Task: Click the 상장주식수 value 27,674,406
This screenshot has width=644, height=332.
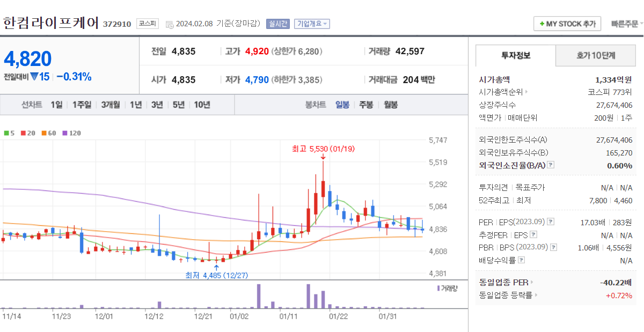Action: pos(614,105)
